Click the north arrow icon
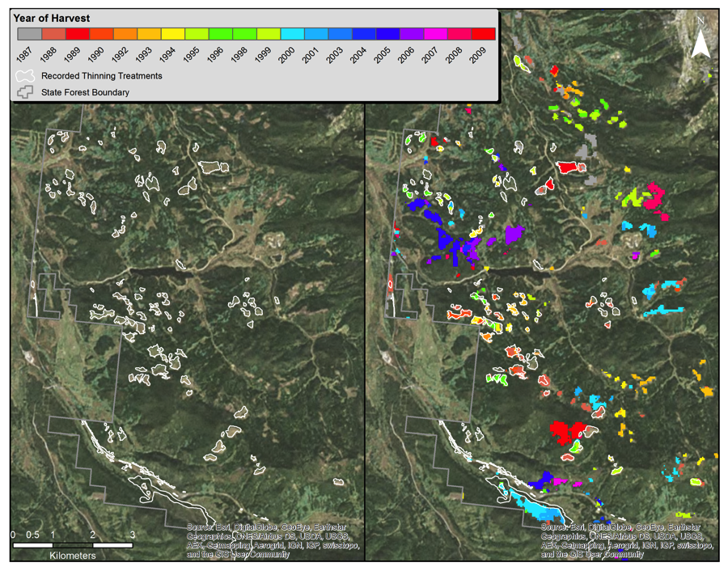728x571 pixels. (x=700, y=38)
